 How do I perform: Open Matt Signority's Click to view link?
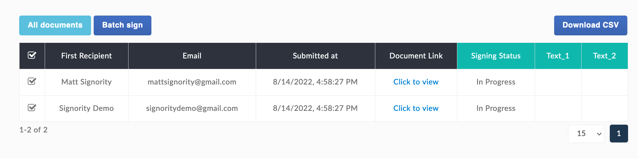point(416,82)
